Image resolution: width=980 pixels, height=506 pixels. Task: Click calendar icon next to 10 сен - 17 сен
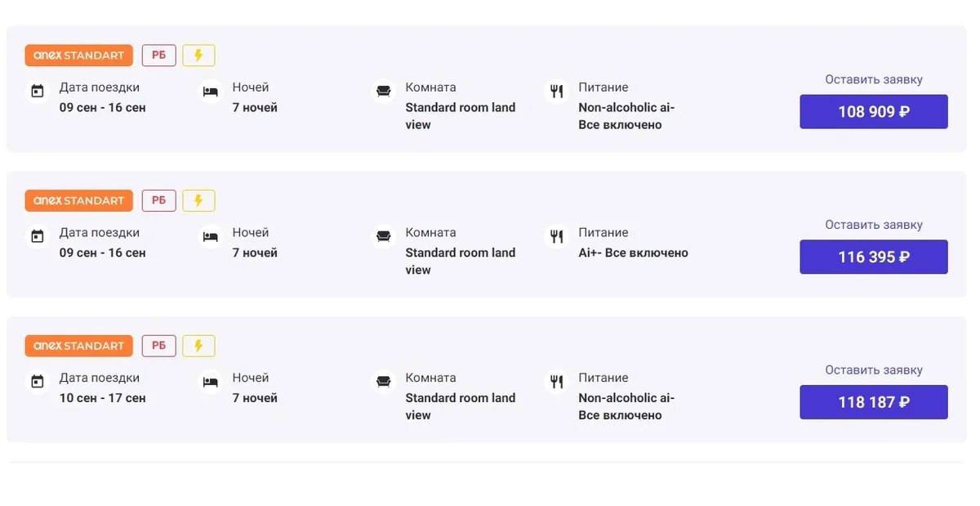click(38, 382)
